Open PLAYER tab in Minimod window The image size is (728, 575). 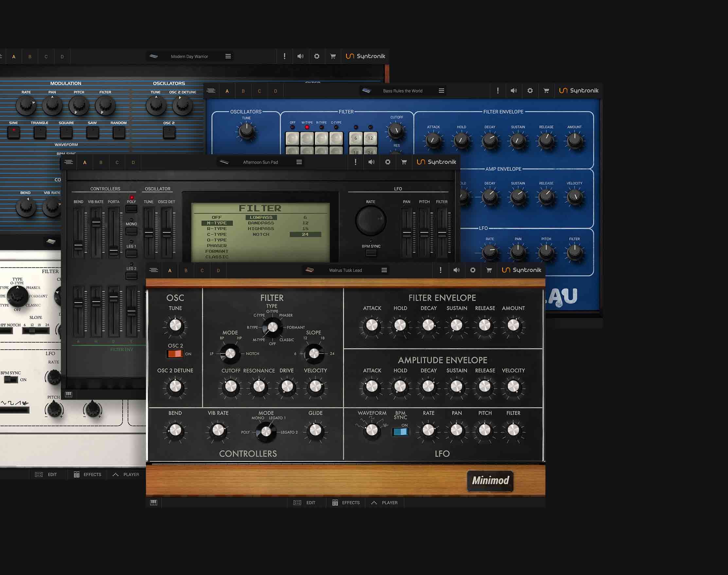384,503
